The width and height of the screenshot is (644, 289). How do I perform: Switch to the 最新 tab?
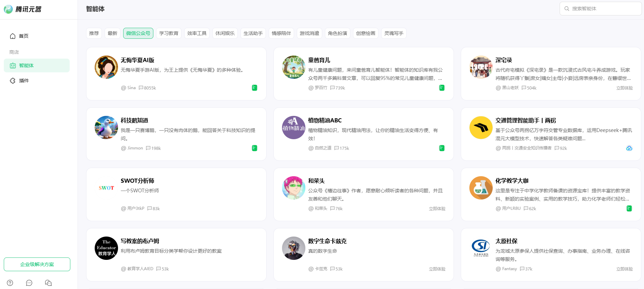pyautogui.click(x=113, y=33)
